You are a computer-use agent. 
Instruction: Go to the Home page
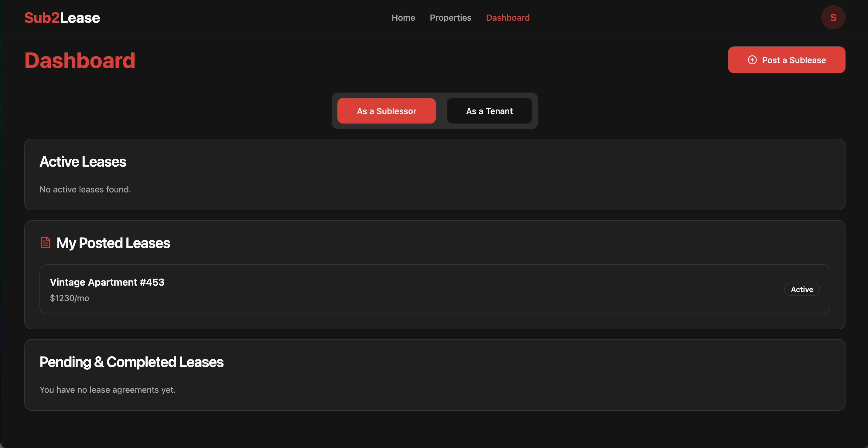pos(403,18)
